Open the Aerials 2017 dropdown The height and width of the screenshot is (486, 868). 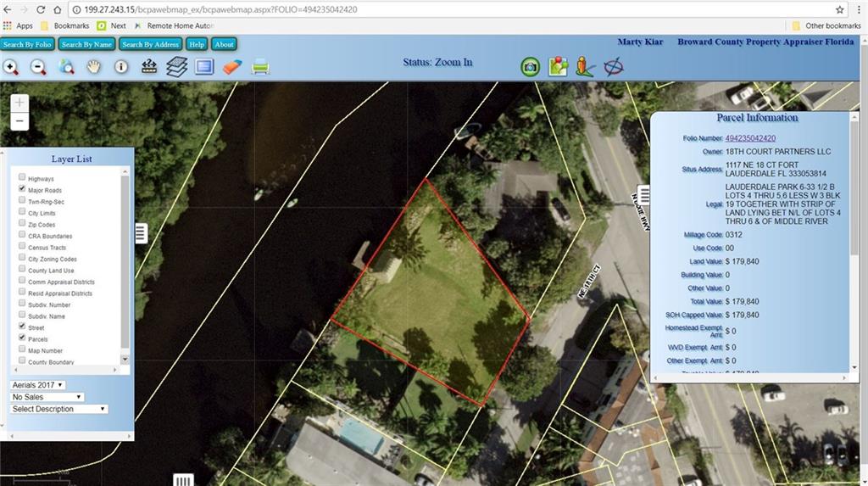click(38, 385)
